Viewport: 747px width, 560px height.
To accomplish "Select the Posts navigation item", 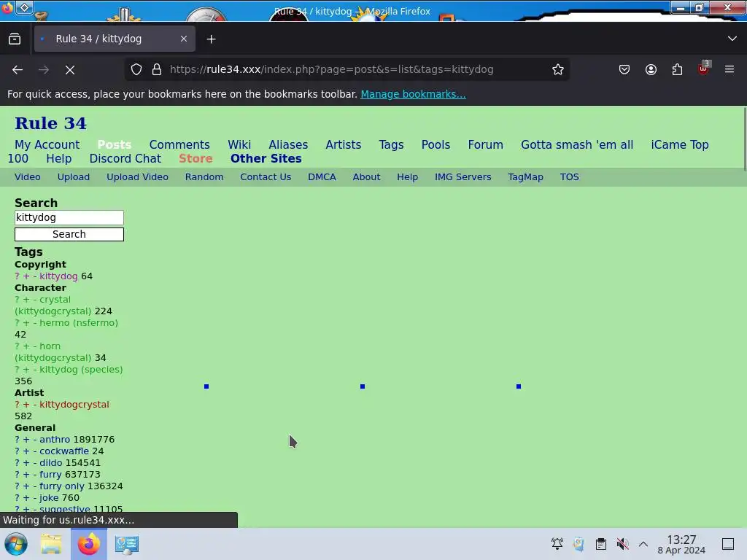I will point(115,144).
